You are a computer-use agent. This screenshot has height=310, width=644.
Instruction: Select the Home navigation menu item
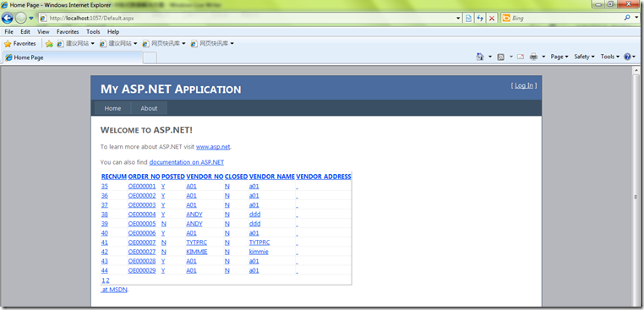point(112,108)
